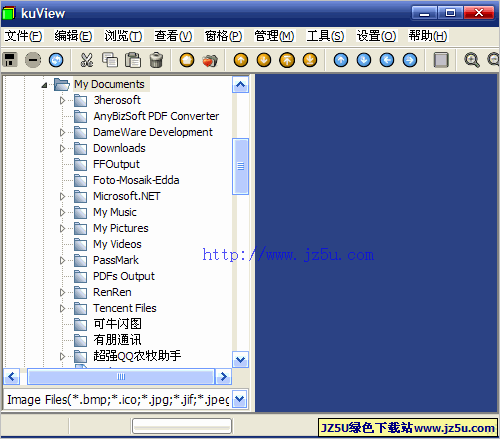This screenshot has height=439, width=500.
Task: Open the 帮助(H) menu
Action: click(428, 36)
